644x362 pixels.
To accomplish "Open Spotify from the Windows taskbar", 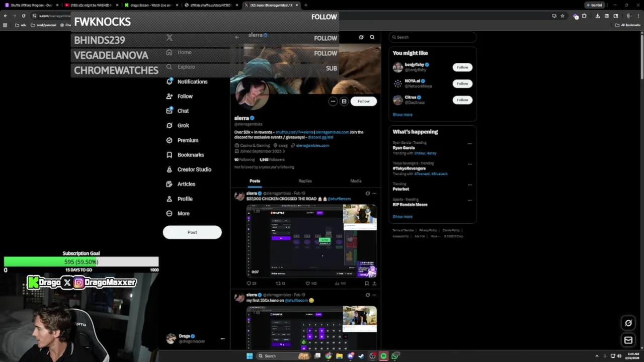I will [383, 356].
